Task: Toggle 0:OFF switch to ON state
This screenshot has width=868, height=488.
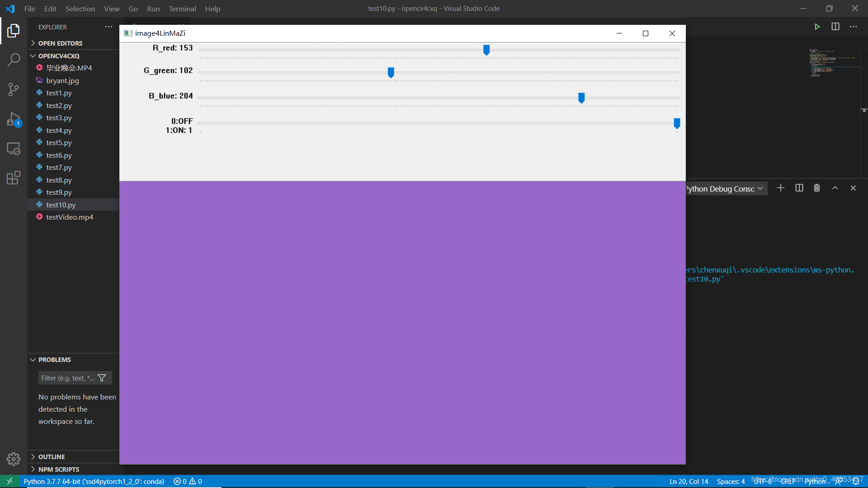Action: tap(677, 123)
